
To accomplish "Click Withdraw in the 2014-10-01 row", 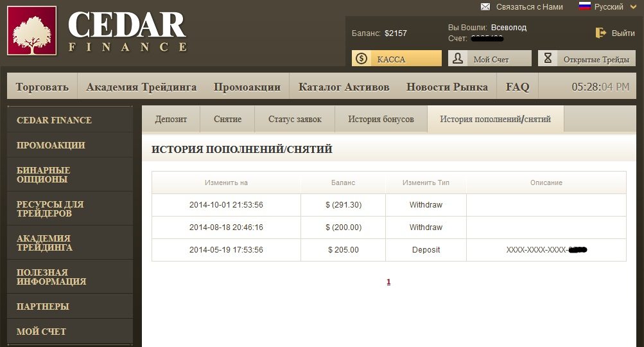I will tap(426, 205).
